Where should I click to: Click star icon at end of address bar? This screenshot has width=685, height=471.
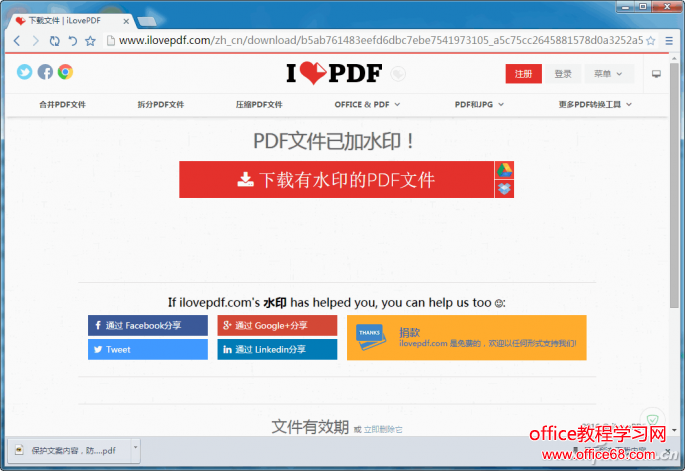pyautogui.click(x=650, y=41)
